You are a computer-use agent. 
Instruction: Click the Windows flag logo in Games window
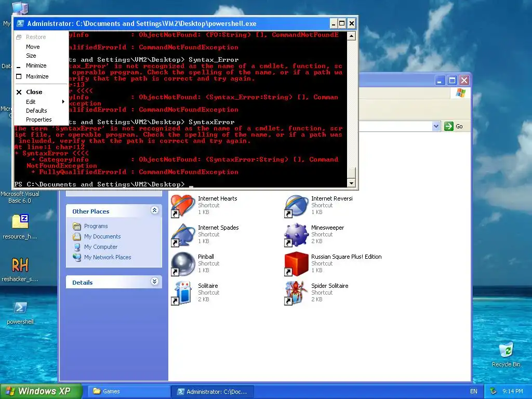coord(461,92)
